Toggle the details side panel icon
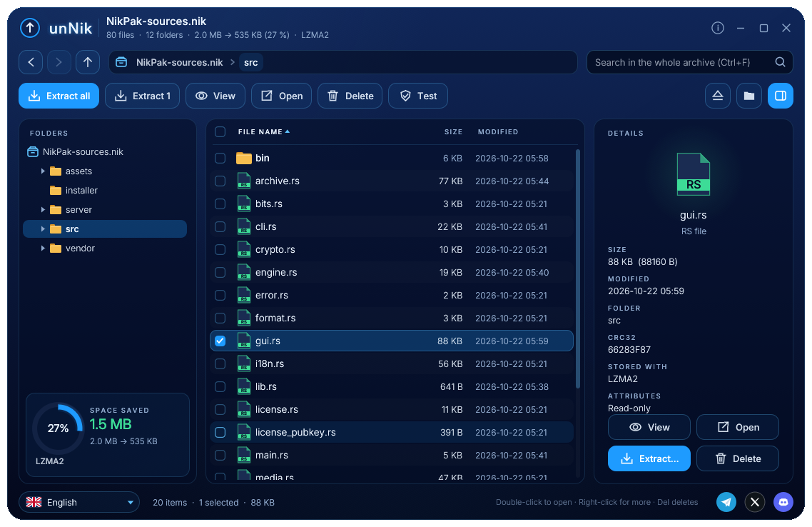 (781, 96)
